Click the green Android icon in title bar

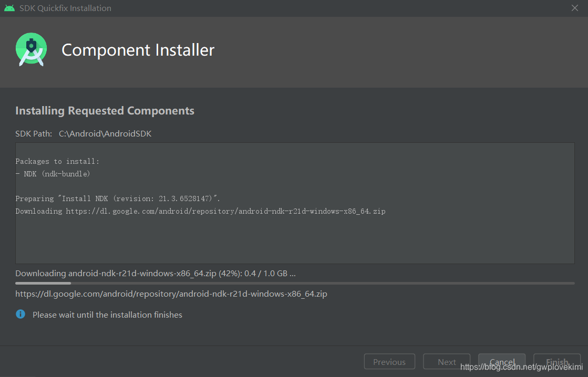tap(9, 8)
